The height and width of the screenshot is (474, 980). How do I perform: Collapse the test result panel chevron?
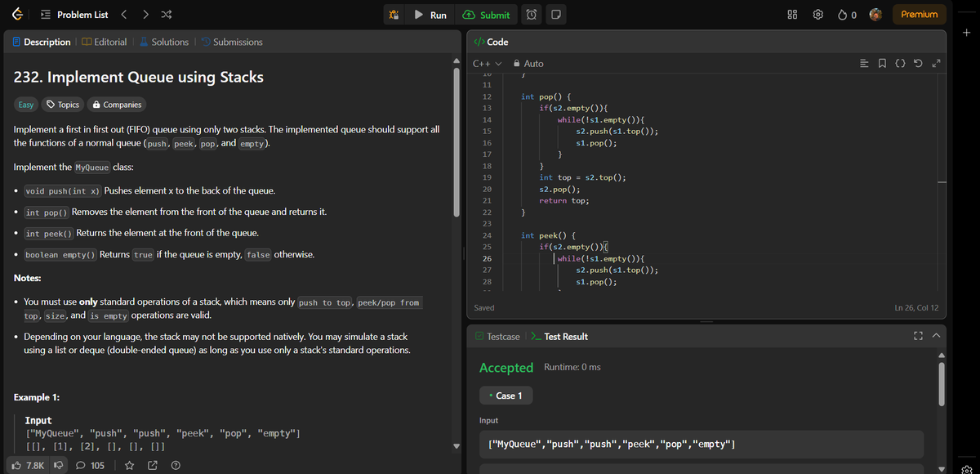936,337
